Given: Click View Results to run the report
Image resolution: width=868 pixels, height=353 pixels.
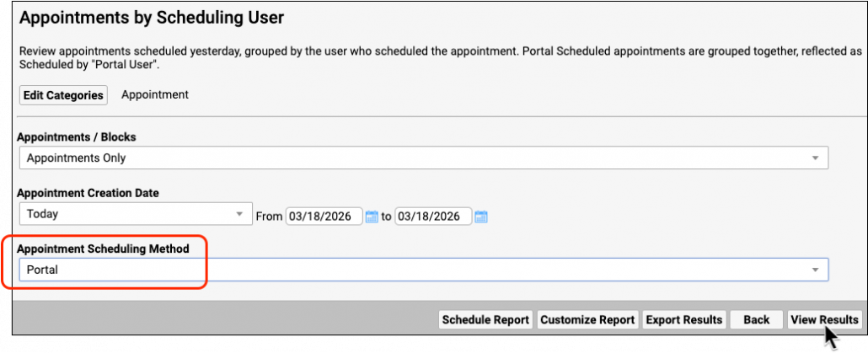Looking at the screenshot, I should tap(824, 320).
